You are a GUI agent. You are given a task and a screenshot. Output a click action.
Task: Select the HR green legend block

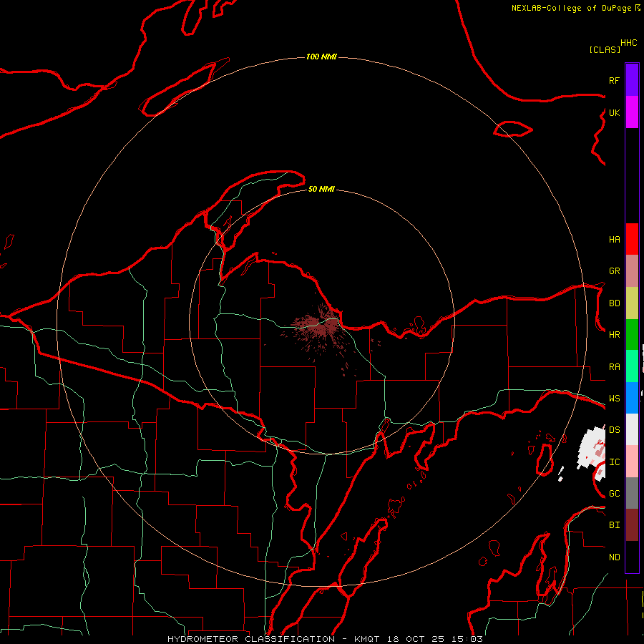[x=632, y=335]
